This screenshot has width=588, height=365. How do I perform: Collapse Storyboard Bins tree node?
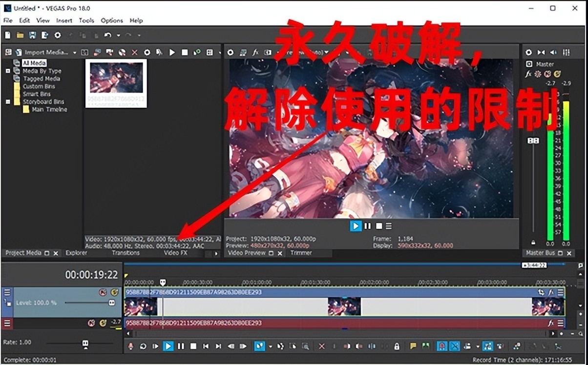pyautogui.click(x=8, y=101)
